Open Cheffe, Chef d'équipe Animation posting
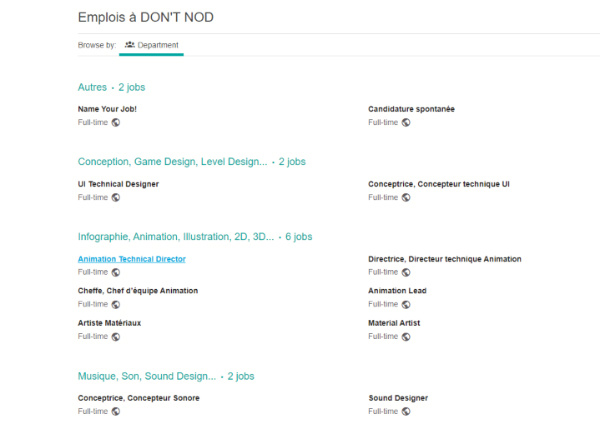Image resolution: width=600 pixels, height=429 pixels. click(138, 291)
